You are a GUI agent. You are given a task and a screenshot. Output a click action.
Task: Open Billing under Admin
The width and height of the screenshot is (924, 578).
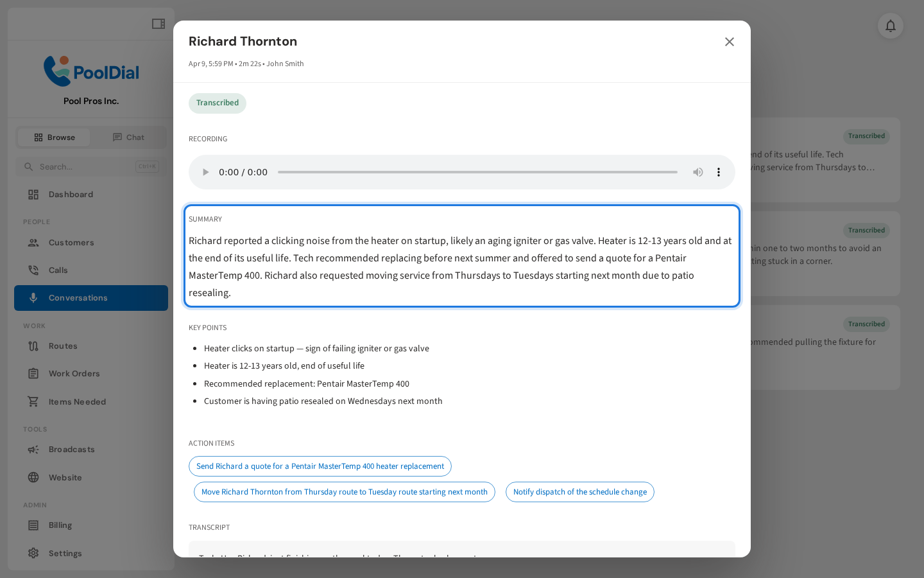click(x=60, y=525)
